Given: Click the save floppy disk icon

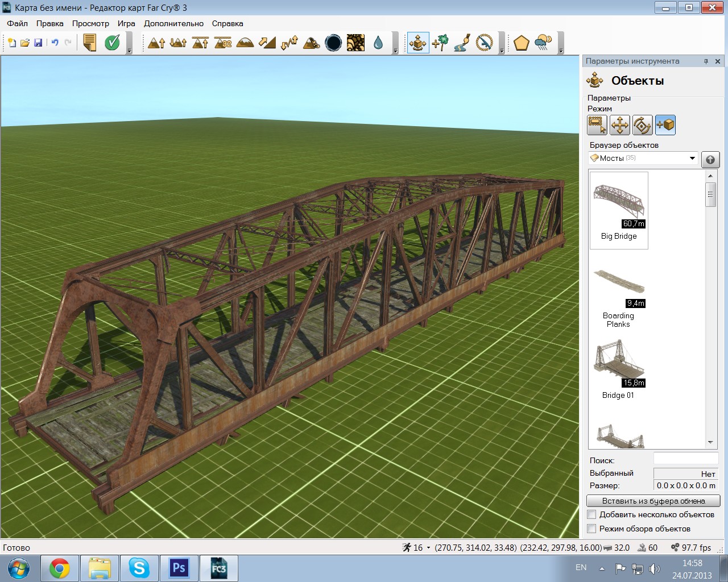Looking at the screenshot, I should pos(38,43).
